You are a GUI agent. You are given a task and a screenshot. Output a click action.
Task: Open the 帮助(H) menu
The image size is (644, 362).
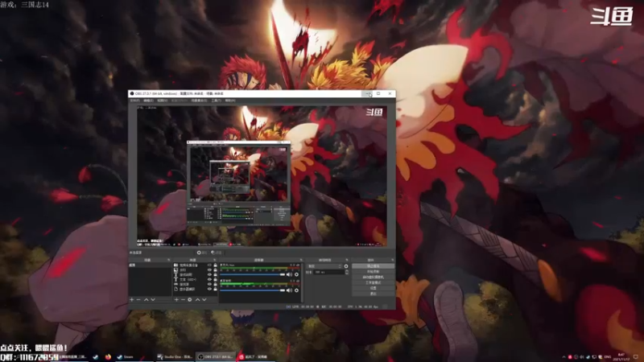(230, 100)
